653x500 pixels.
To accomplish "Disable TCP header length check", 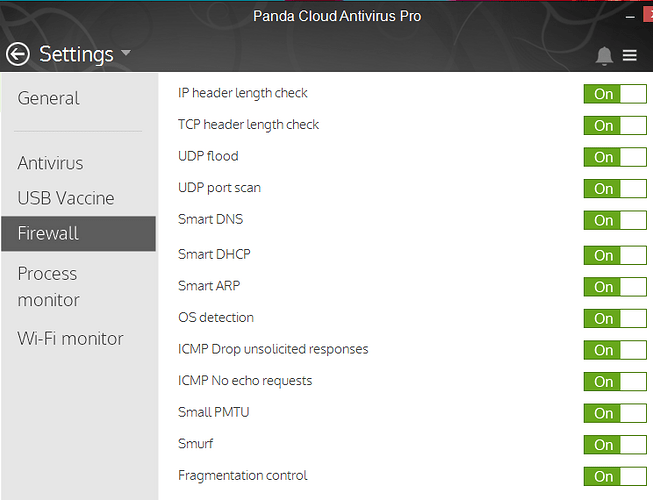I will (615, 125).
